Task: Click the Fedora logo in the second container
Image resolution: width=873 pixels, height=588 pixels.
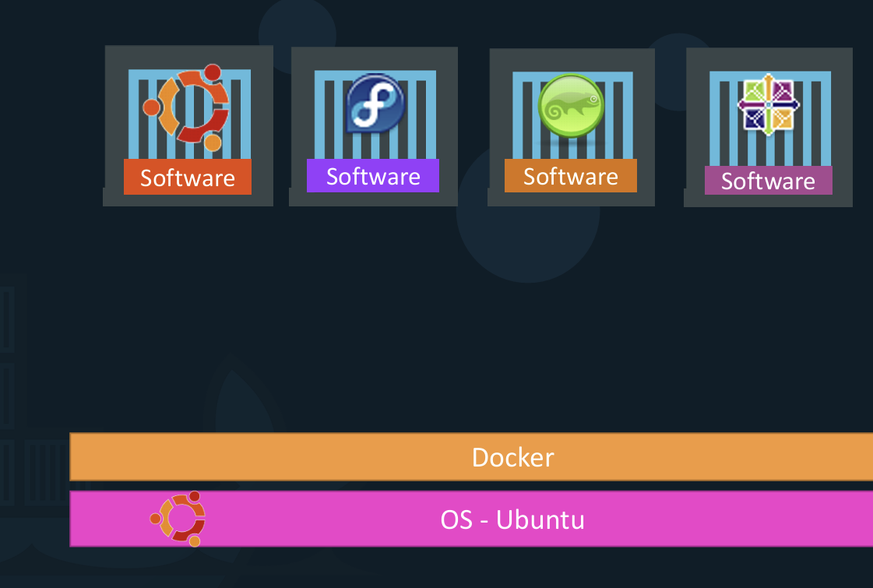Action: 375,104
